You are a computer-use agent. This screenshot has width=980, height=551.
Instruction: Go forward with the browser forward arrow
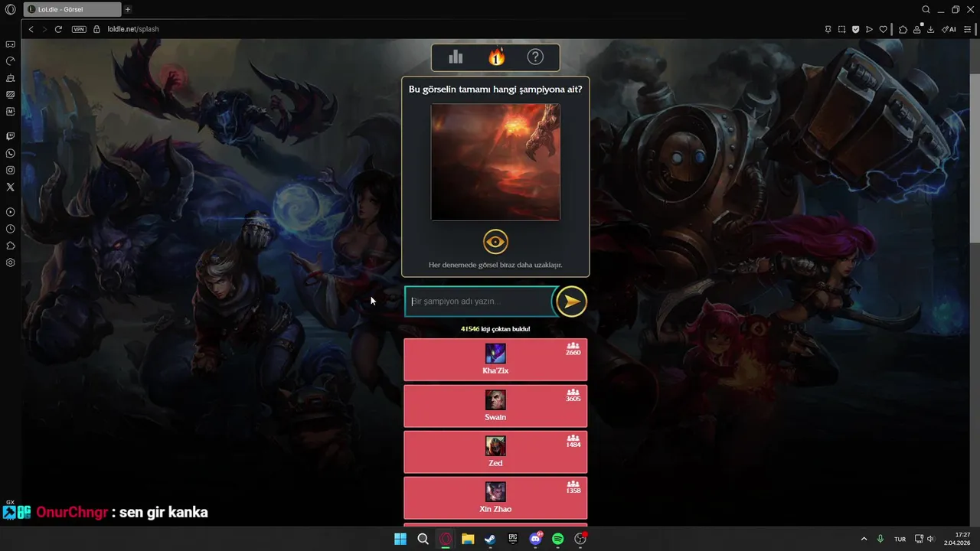(44, 29)
